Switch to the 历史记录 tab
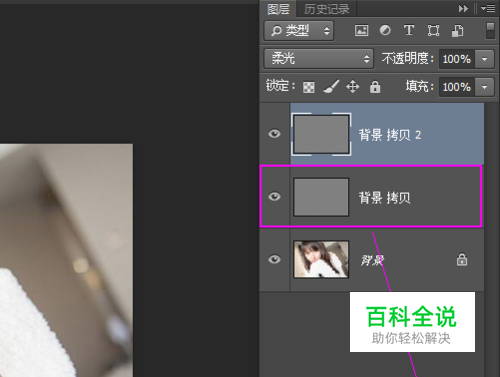 (x=326, y=9)
